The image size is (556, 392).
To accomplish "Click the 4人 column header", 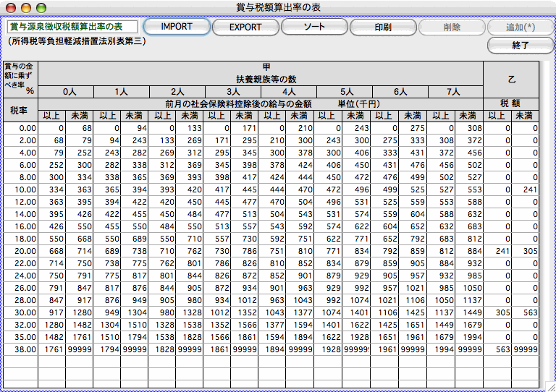I will tap(289, 92).
